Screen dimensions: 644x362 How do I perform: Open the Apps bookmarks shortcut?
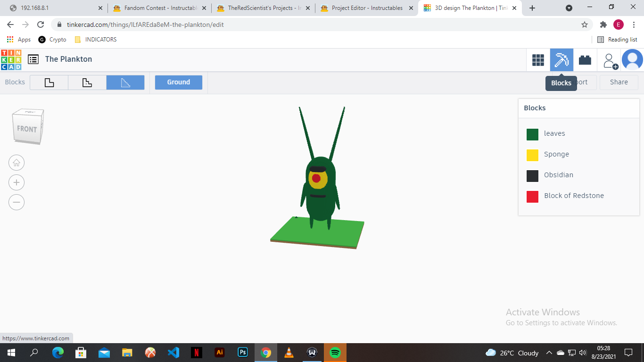pos(19,40)
